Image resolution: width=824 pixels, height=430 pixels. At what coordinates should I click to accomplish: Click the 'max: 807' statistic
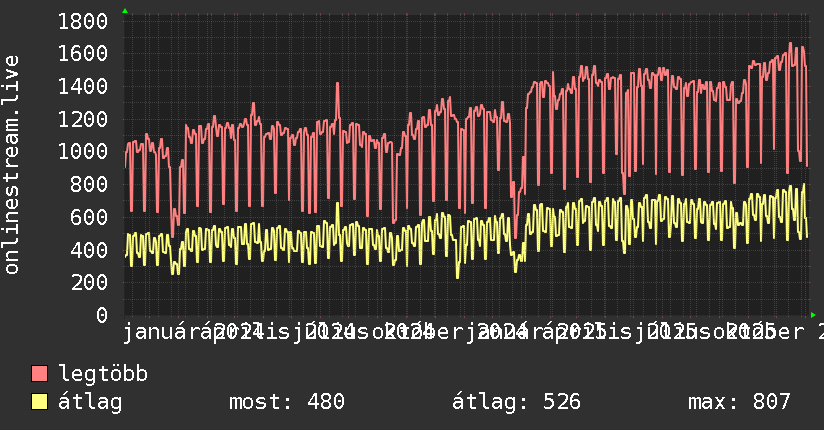pyautogui.click(x=739, y=402)
